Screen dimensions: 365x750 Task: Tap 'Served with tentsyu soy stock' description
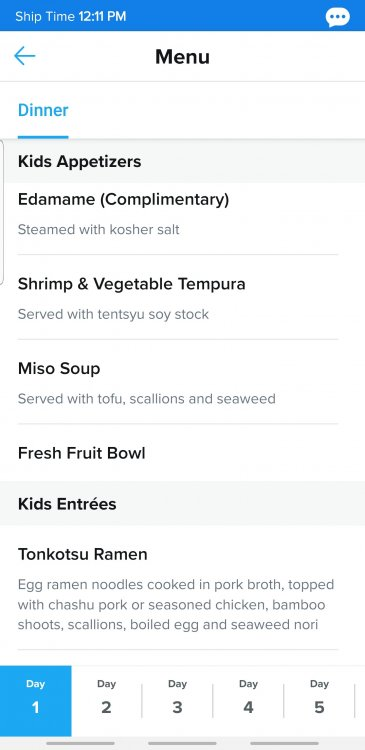point(113,314)
